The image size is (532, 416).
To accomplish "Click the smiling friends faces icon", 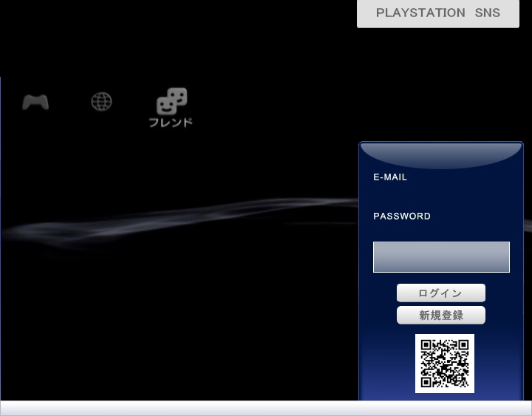I will [171, 101].
